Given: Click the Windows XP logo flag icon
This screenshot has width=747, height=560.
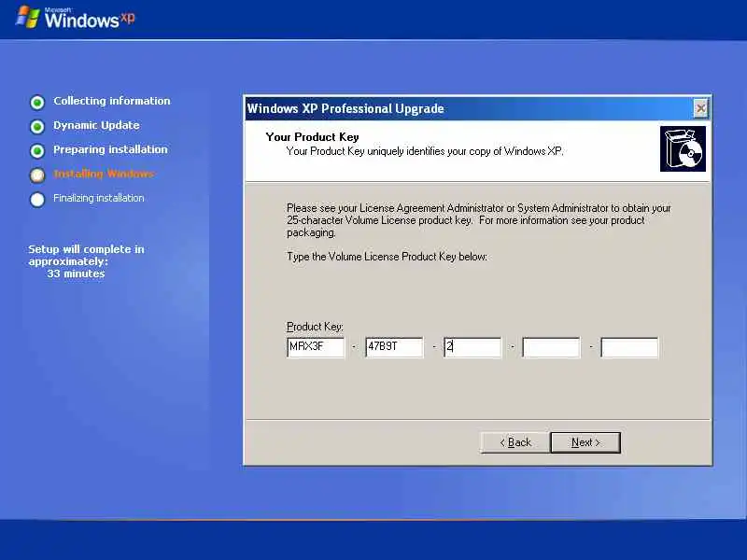Looking at the screenshot, I should [27, 17].
